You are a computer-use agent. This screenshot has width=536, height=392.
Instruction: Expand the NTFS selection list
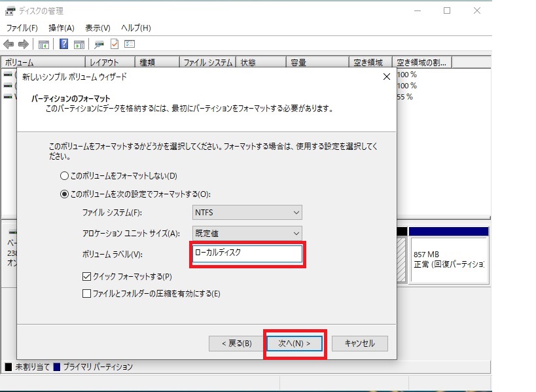tap(295, 212)
